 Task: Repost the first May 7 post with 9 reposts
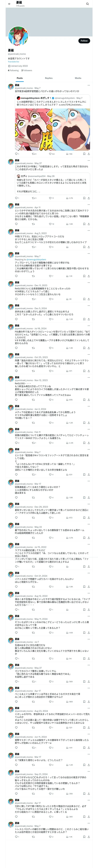point(33,154)
